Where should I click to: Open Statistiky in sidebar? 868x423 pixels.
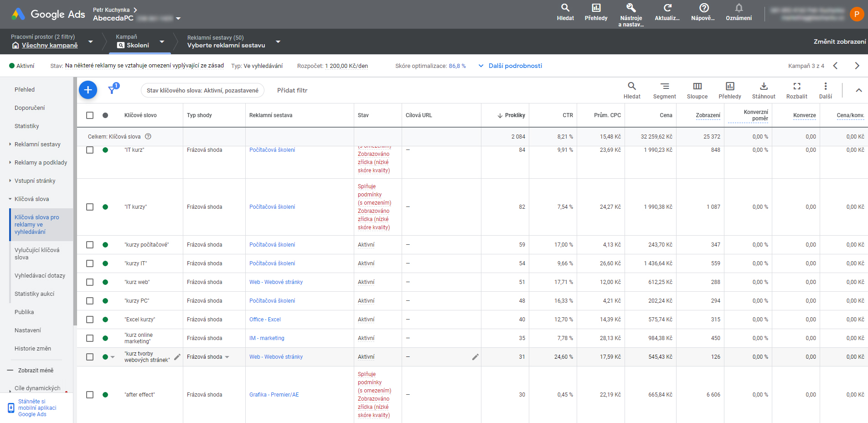point(27,126)
